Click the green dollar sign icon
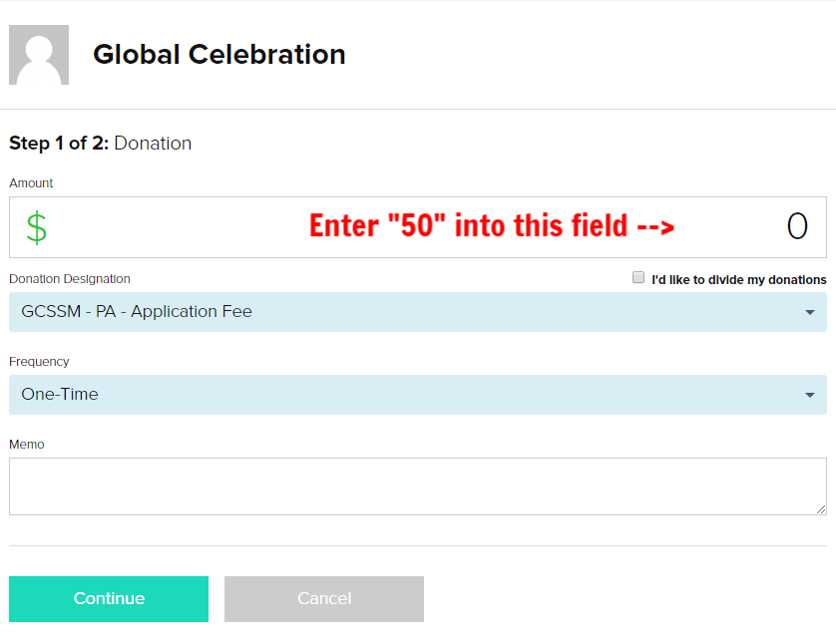Viewport: 836px width, 644px height. point(37,227)
